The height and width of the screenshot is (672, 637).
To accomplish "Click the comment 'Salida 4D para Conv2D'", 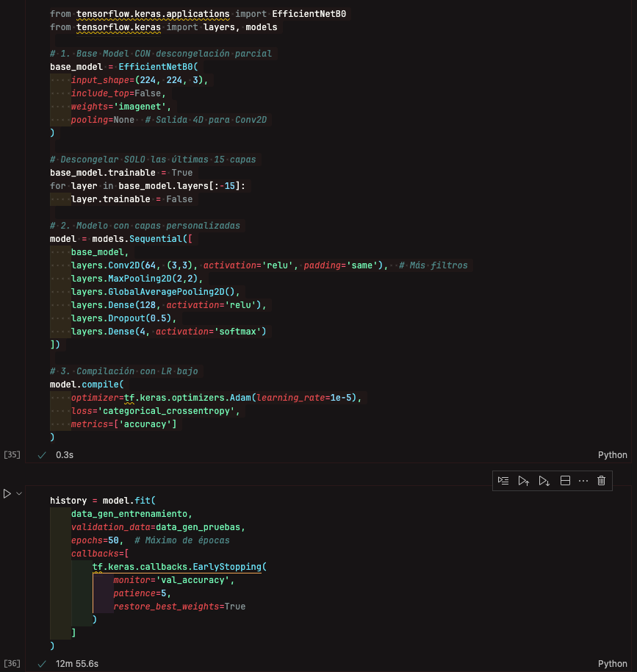I will [211, 120].
